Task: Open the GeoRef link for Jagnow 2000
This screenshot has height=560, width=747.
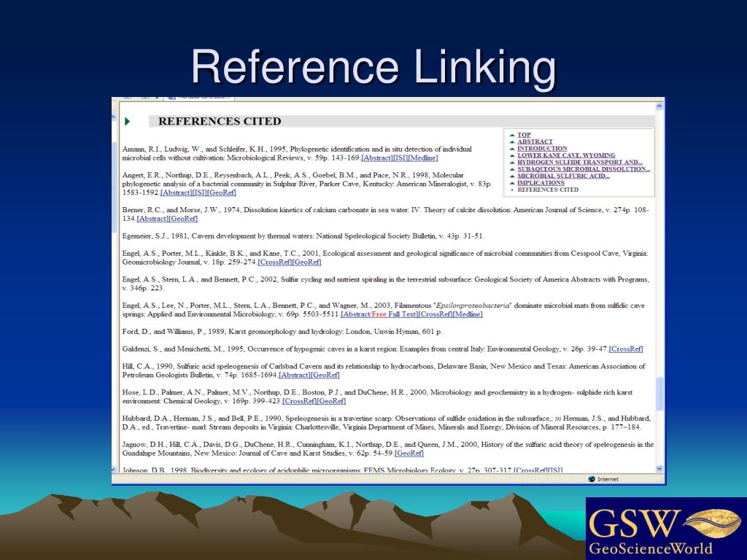Action: pos(409,454)
